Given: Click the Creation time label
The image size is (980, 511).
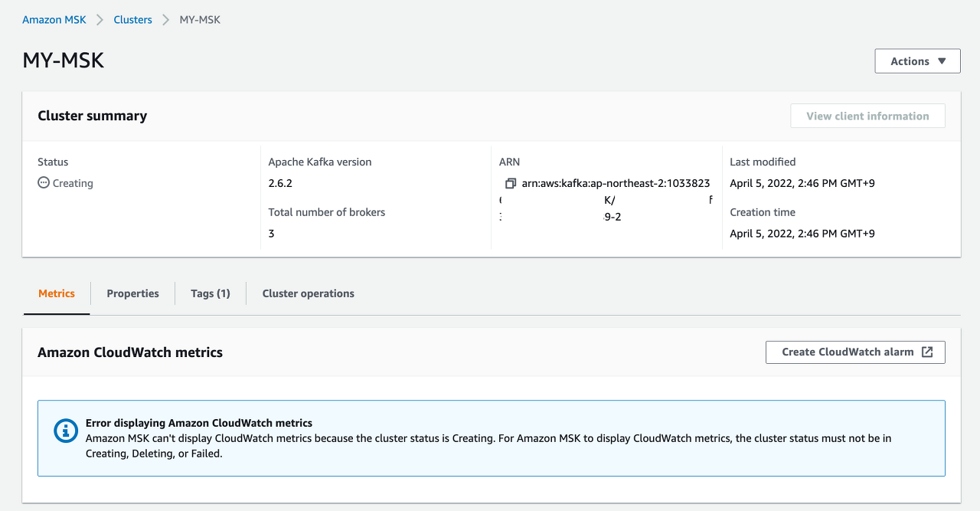Looking at the screenshot, I should point(763,212).
